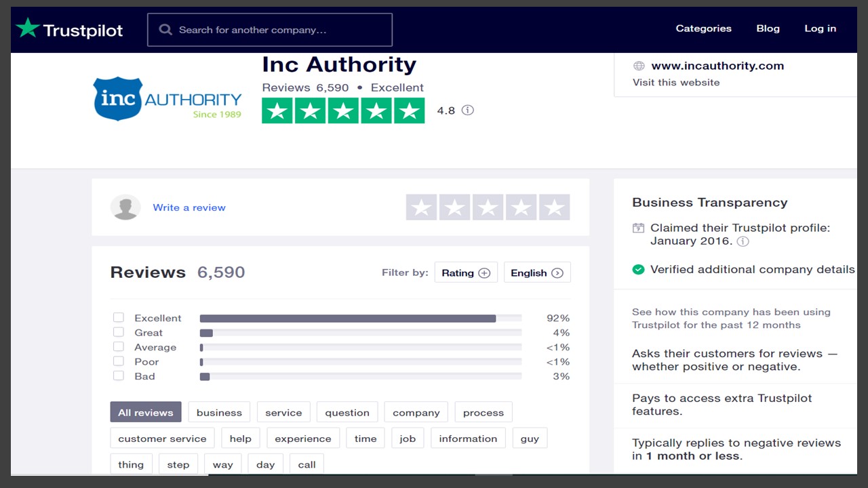Click the calendar icon beside Claimed their Trustpilot profile
This screenshot has width=868, height=488.
638,228
